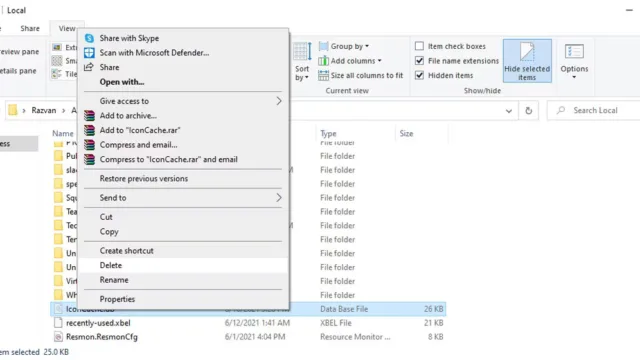
Task: Sort by the Type column header
Action: [328, 133]
